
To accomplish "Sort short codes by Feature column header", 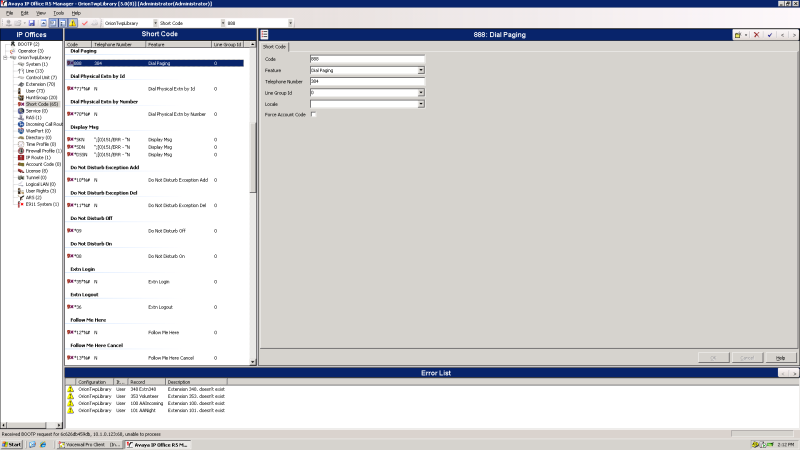I will (x=179, y=44).
